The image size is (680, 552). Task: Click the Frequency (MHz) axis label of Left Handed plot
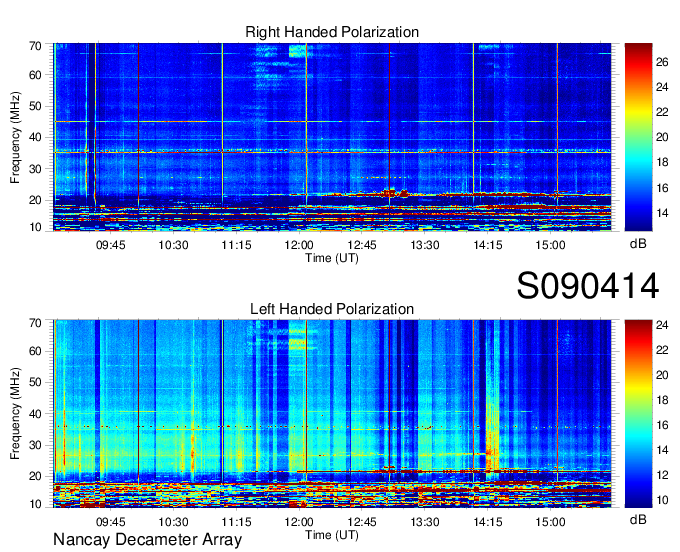(x=15, y=414)
